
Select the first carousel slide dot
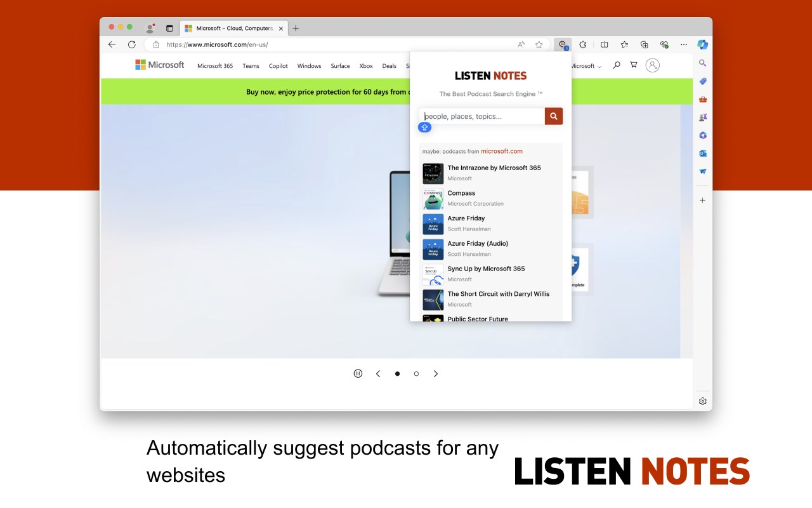tap(397, 373)
